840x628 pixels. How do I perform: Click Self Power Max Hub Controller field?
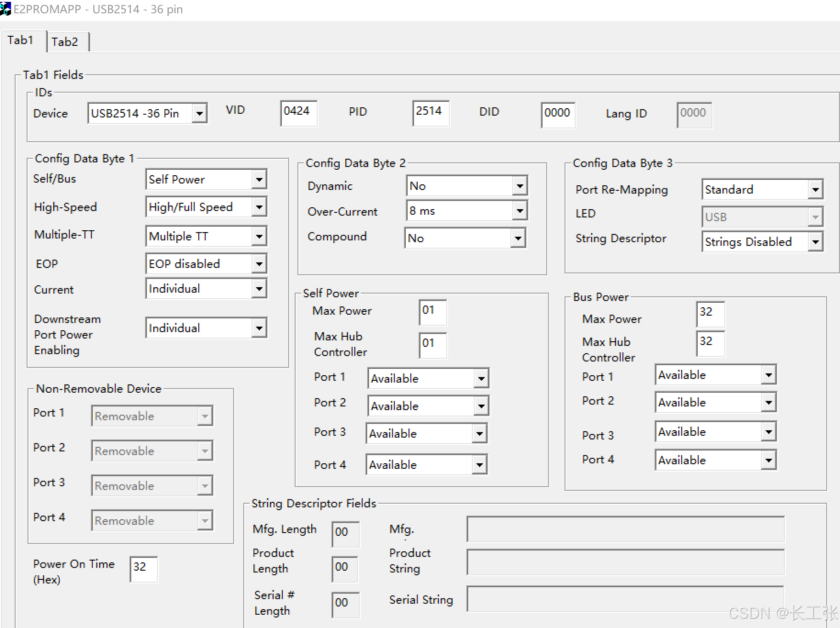(x=433, y=345)
